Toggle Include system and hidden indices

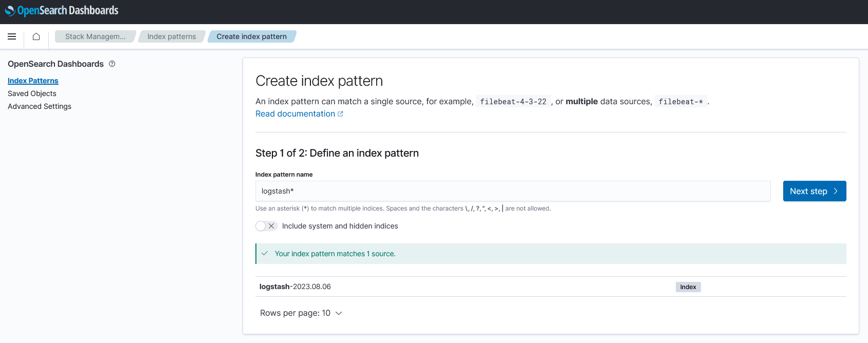[266, 226]
